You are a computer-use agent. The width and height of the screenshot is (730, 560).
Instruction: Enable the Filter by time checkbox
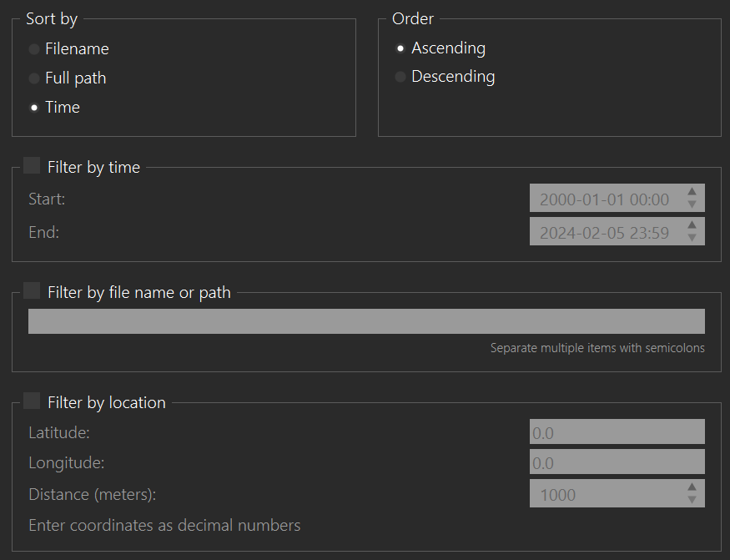coord(32,166)
